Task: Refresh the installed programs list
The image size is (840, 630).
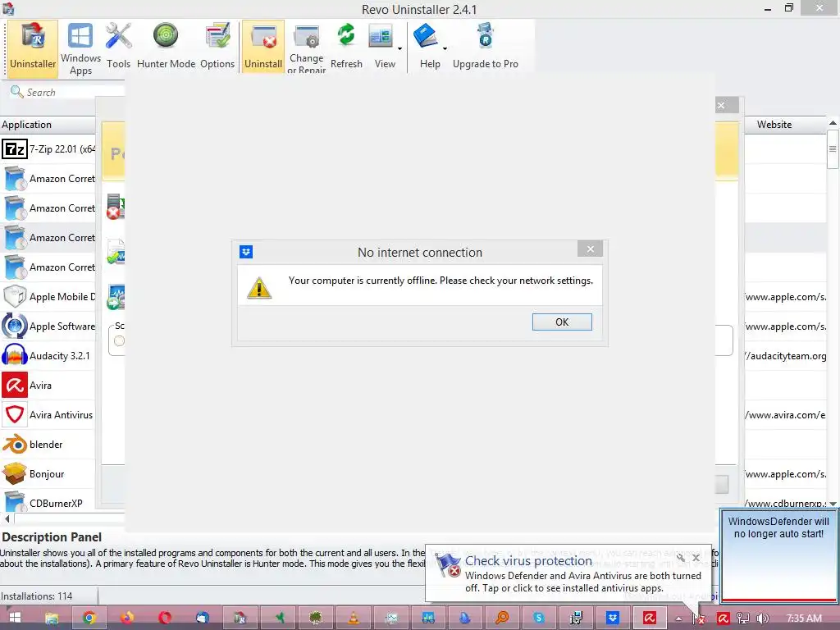Action: coord(346,47)
